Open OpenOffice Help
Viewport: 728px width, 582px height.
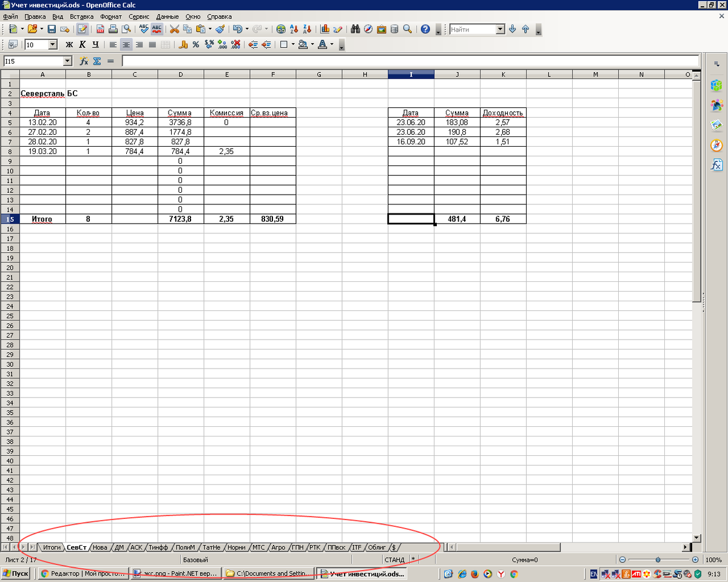click(x=425, y=29)
